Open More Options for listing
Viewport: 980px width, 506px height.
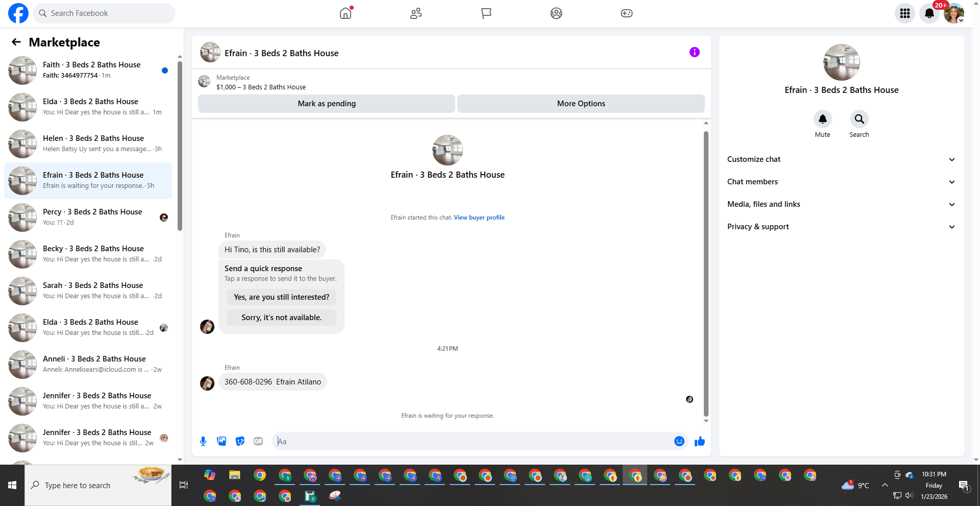[581, 104]
